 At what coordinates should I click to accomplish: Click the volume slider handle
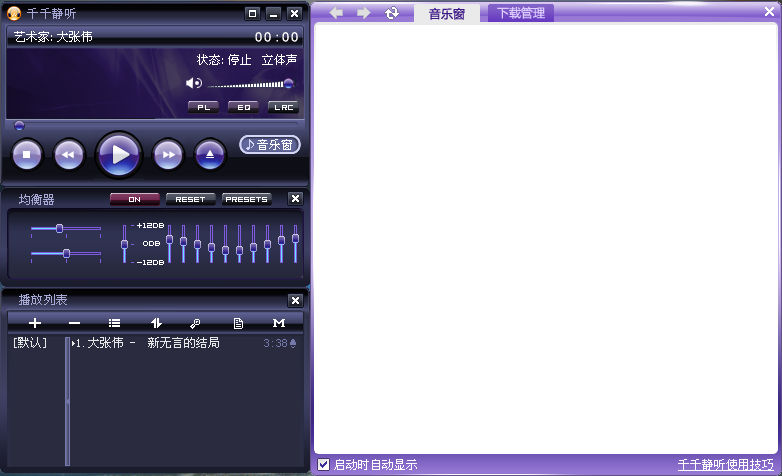[x=289, y=83]
